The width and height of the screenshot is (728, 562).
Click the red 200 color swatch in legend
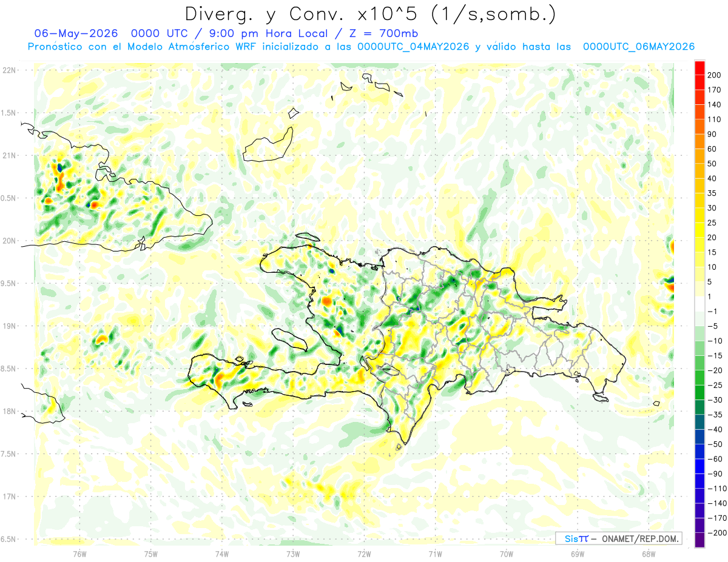699,67
